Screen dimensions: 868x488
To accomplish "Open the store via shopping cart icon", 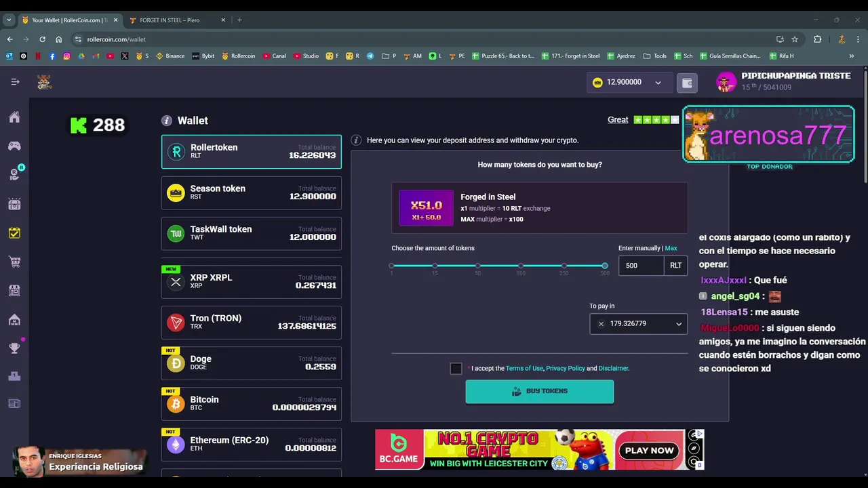I will 14,262.
